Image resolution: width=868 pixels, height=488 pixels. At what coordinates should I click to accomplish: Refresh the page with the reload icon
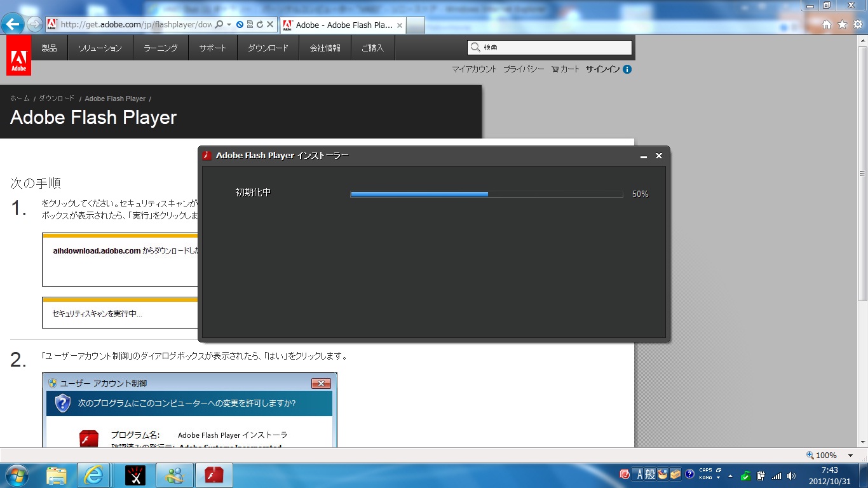click(x=260, y=25)
